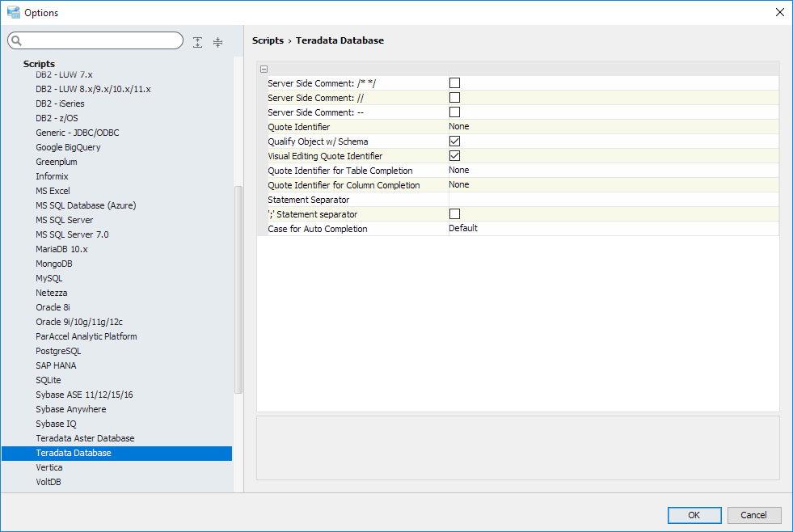Click the Statement Separator value field

coord(613,199)
